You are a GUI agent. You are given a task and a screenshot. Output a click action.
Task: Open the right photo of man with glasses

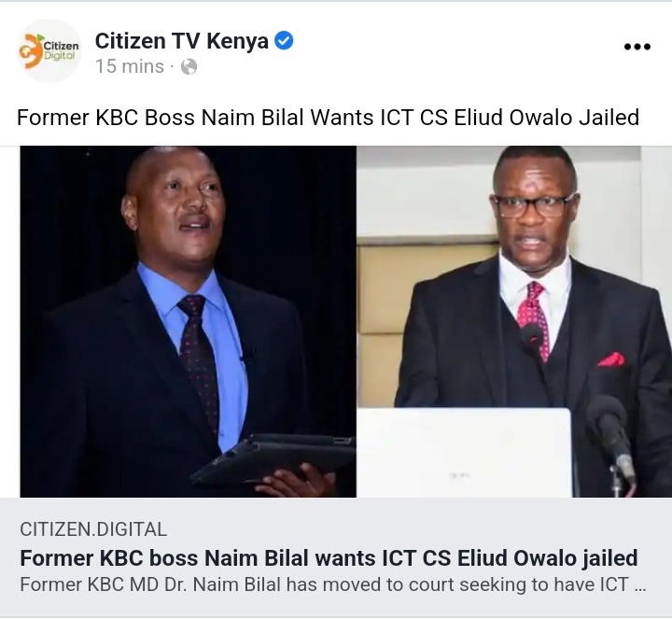click(x=514, y=321)
